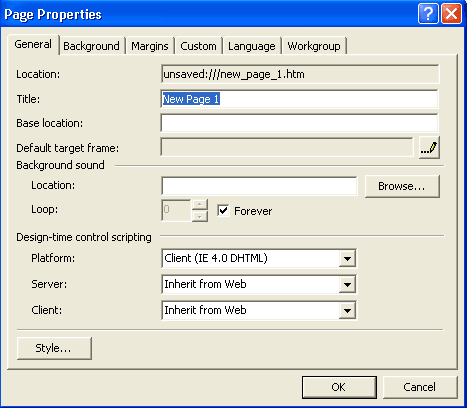The image size is (467, 408).
Task: Click the pencil icon beside Default target frame
Action: click(429, 147)
